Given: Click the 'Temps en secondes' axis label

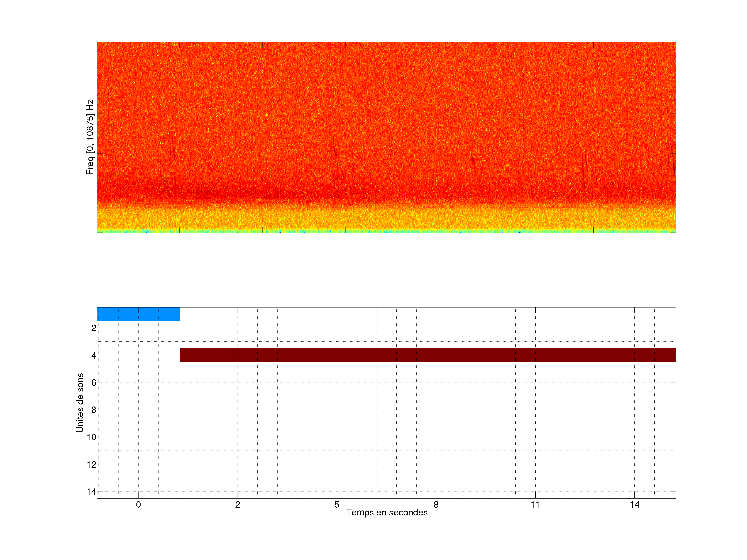Looking at the screenshot, I should click(x=387, y=512).
